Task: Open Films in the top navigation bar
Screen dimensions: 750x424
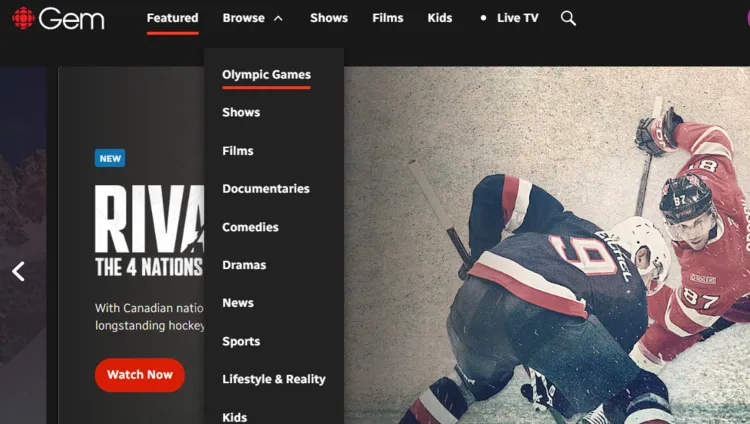Action: click(388, 18)
